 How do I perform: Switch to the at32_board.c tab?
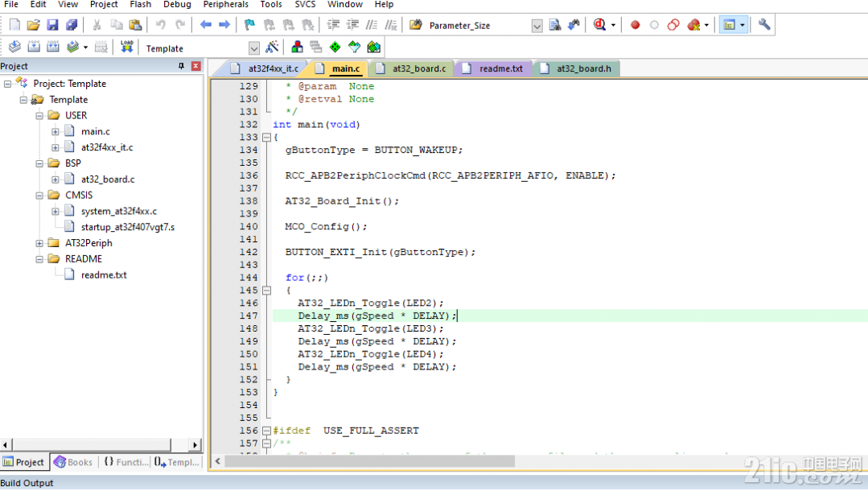pos(411,68)
